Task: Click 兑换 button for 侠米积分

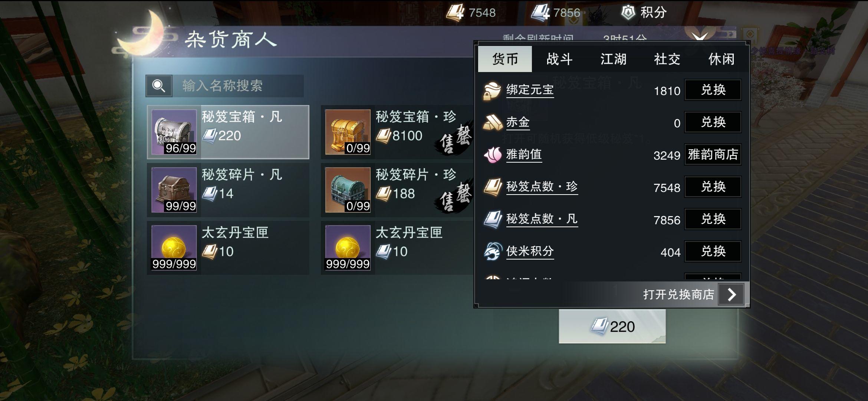Action: 713,251
